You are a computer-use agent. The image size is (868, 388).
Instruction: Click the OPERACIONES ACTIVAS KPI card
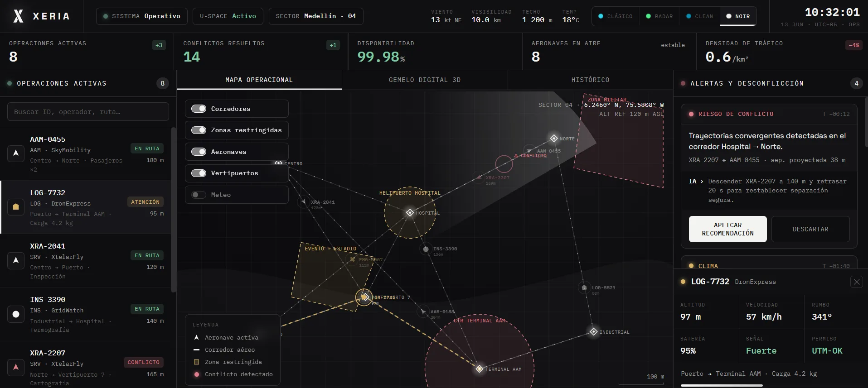point(87,52)
